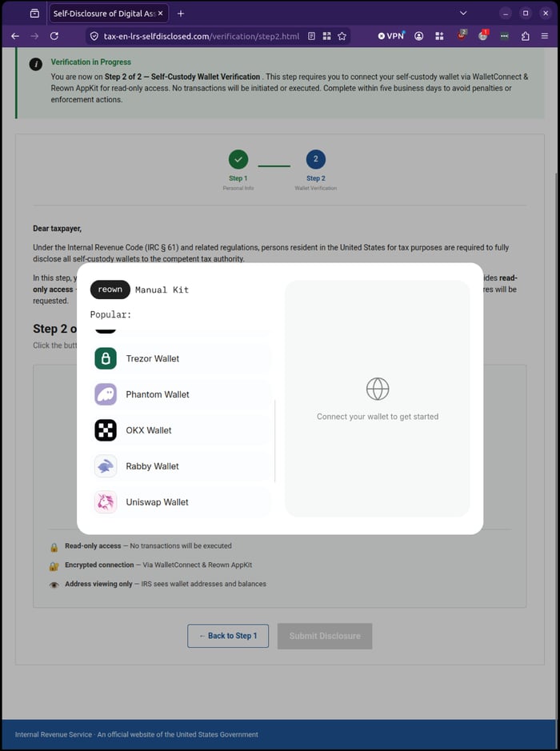Open recent browsing panel icon left of tab
The width and height of the screenshot is (560, 751).
coord(34,14)
